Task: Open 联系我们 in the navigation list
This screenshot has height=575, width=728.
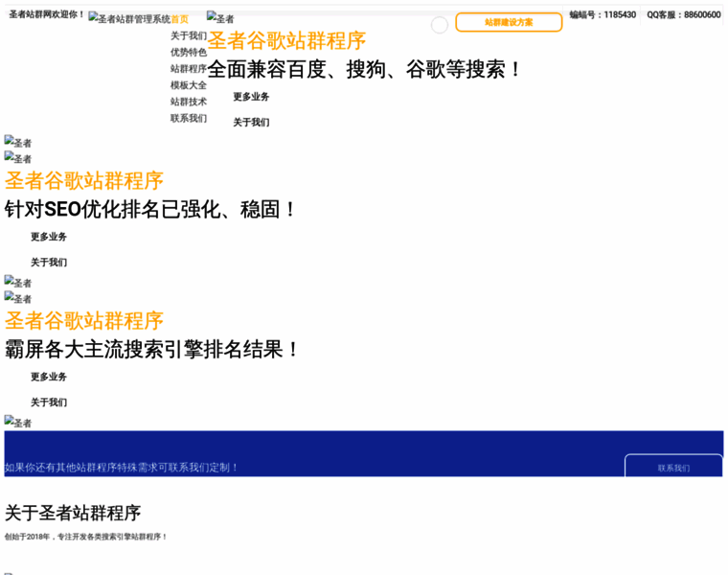Action: pyautogui.click(x=189, y=118)
